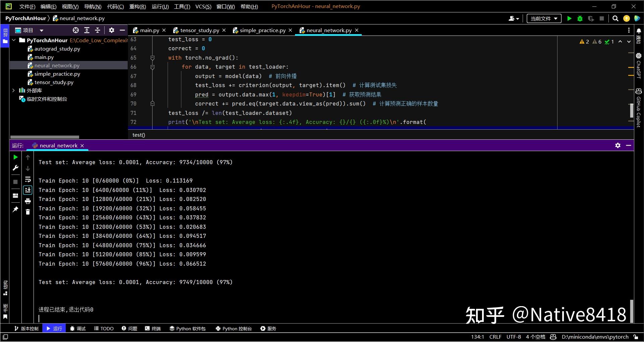Rerun the neural_network program with green play icon
Image resolution: width=644 pixels, height=342 pixels.
point(15,157)
